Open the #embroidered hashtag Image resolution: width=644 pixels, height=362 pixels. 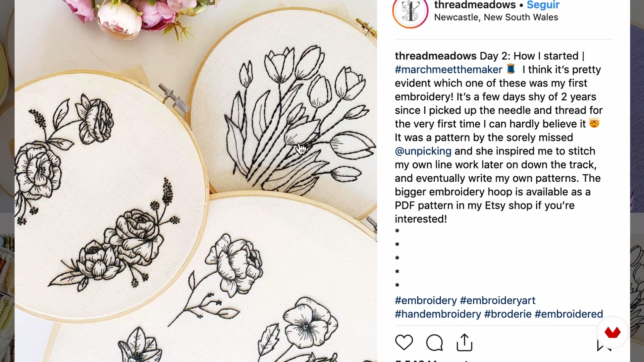(569, 314)
